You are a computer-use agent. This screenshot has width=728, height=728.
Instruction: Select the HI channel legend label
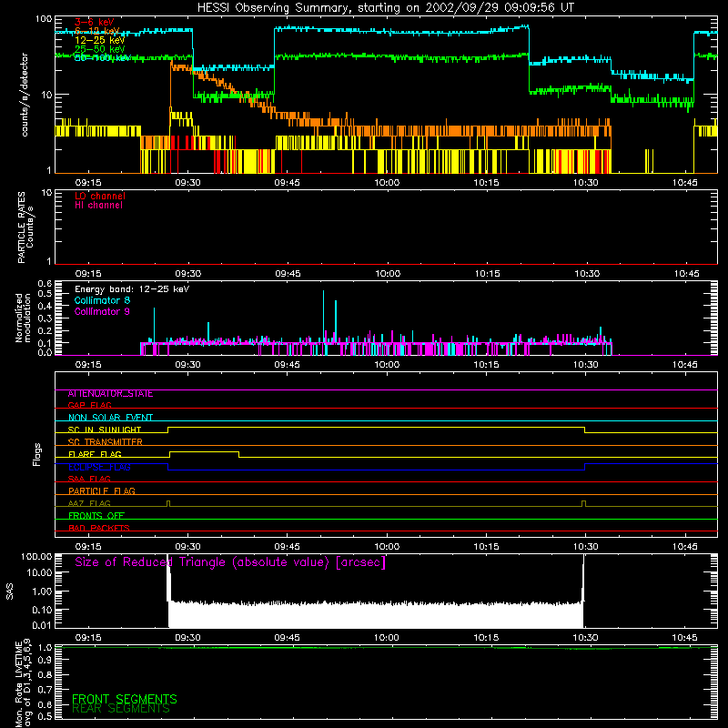tap(99, 206)
